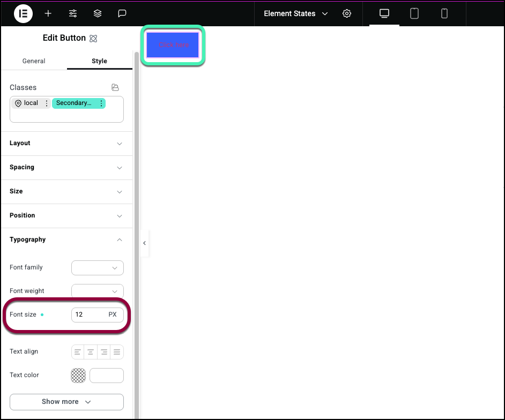Expand the Layout section
The height and width of the screenshot is (420, 505).
click(66, 144)
